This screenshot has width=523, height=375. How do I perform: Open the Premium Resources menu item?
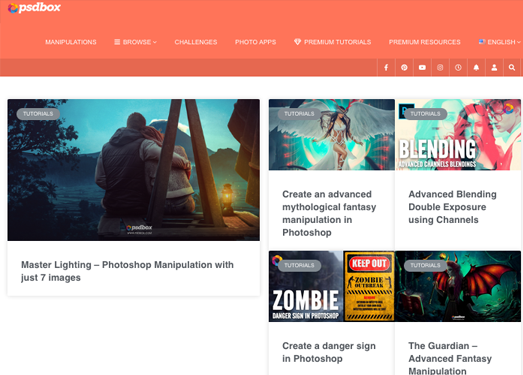click(425, 42)
